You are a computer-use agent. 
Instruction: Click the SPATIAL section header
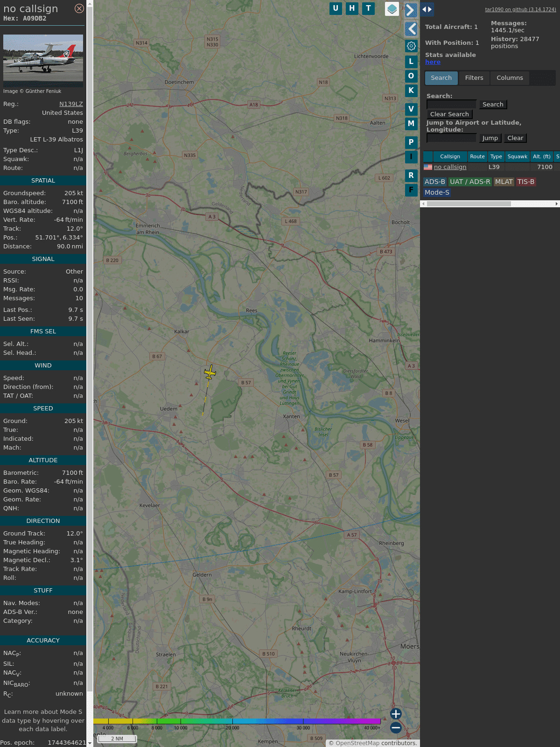point(43,181)
